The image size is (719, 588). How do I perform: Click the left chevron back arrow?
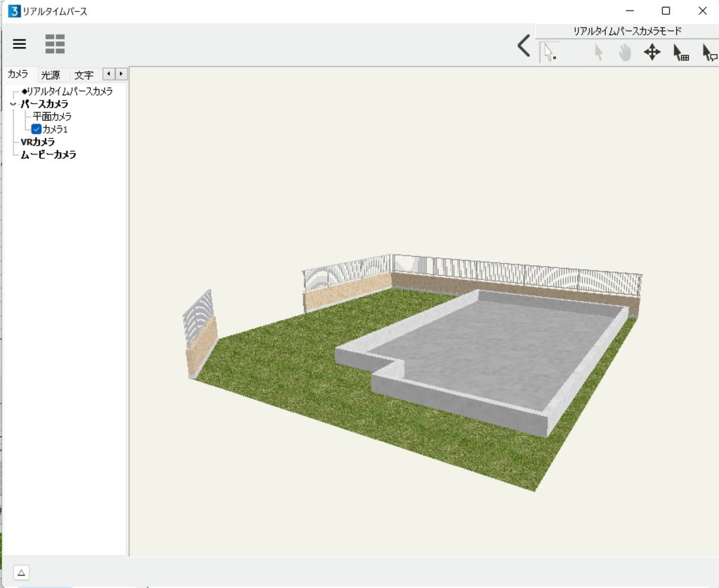pos(523,47)
